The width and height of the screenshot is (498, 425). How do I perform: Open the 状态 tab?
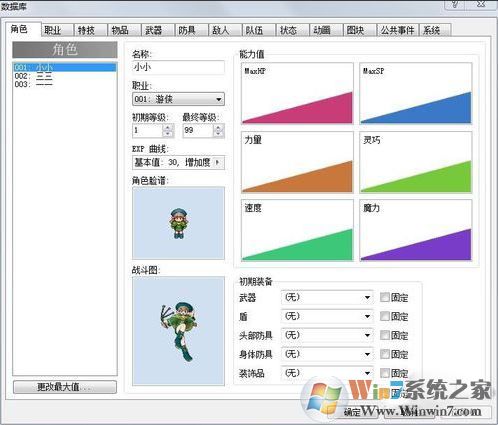tap(292, 30)
